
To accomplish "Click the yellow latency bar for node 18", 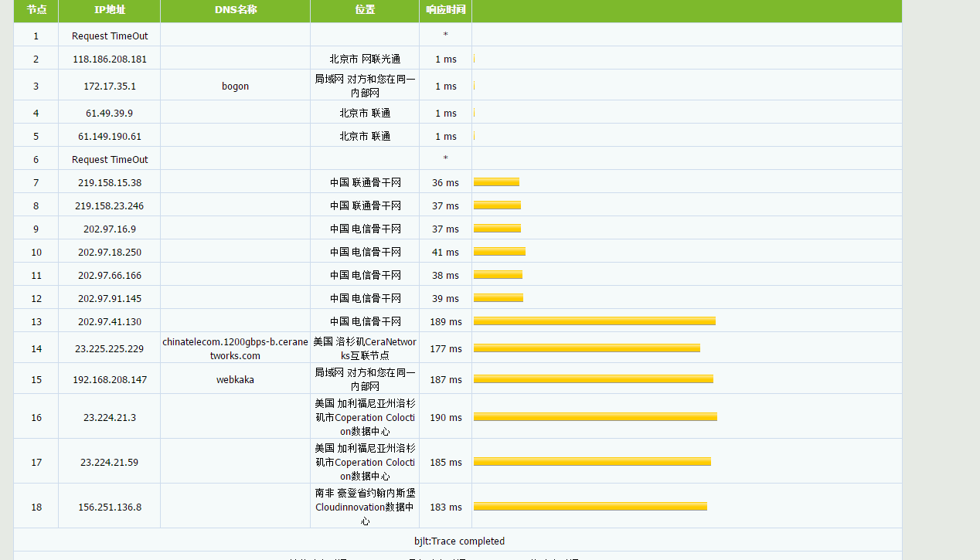I will [x=590, y=506].
